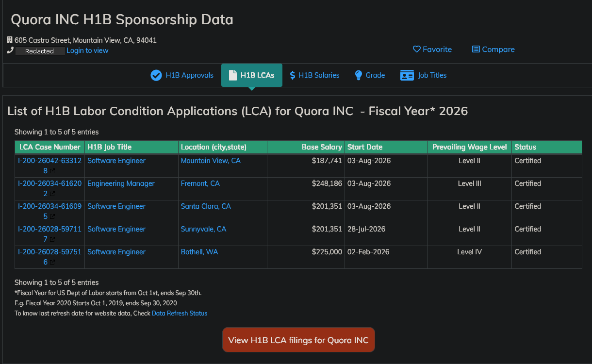The image size is (592, 364).
Task: Add Quora INC to Favorite
Action: coord(432,50)
